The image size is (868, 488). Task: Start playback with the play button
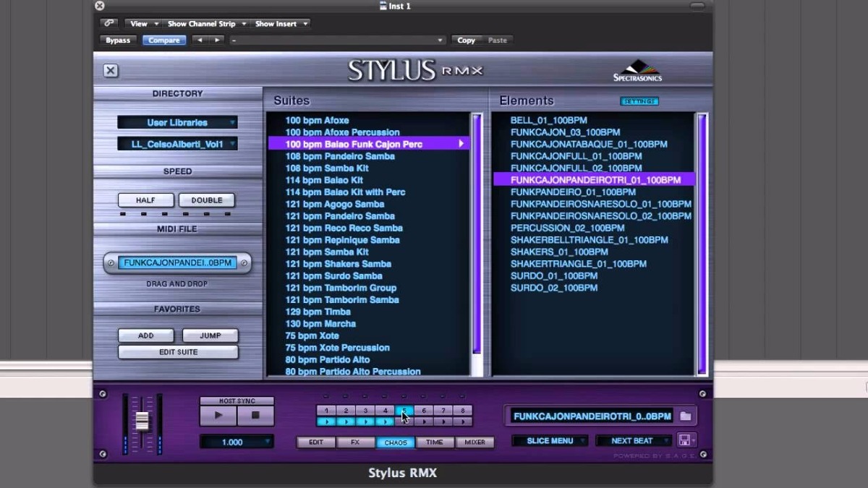point(218,416)
